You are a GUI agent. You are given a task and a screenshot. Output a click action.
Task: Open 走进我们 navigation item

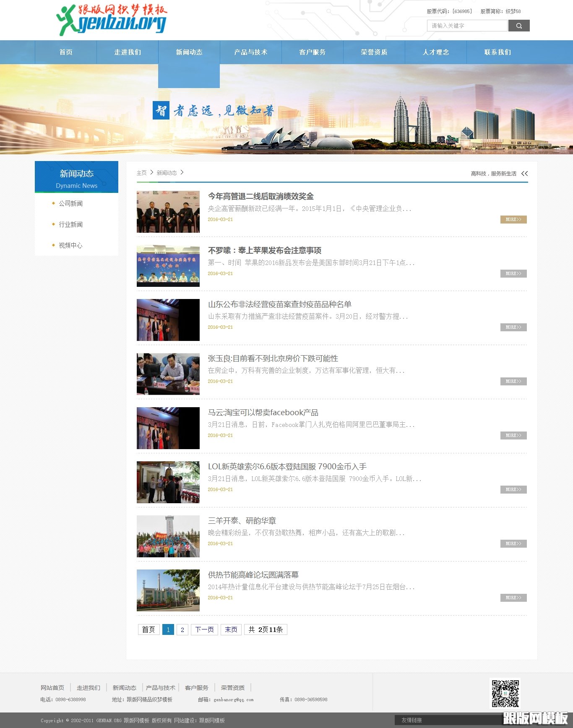tap(128, 52)
